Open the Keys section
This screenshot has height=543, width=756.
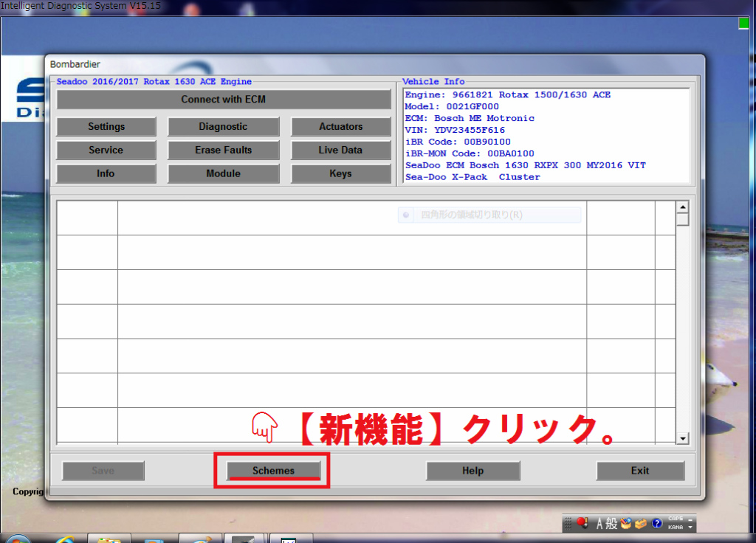tap(340, 173)
